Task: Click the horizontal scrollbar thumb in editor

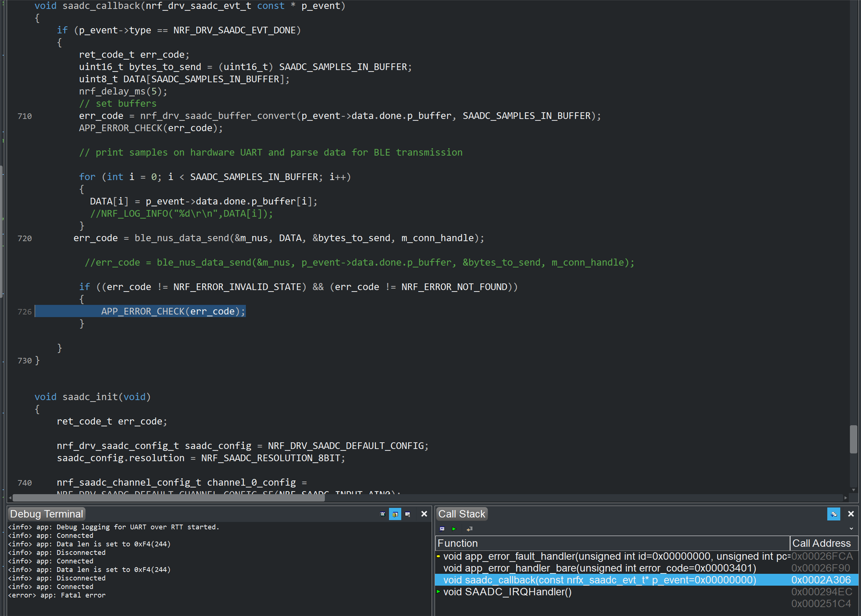Action: click(169, 498)
